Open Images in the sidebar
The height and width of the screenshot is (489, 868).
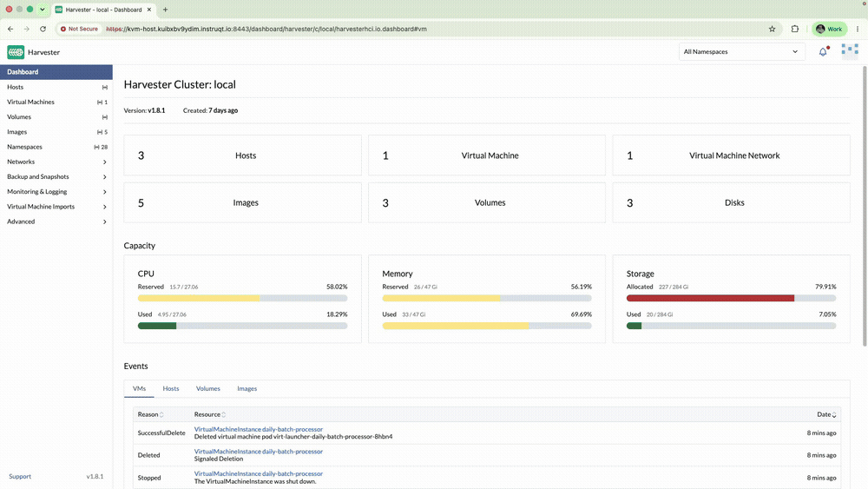coord(56,132)
